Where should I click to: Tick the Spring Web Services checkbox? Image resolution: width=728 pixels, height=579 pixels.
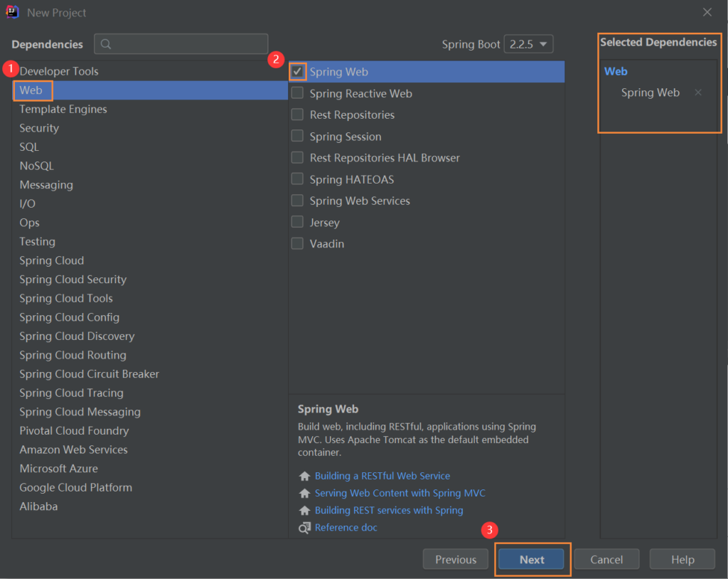click(297, 201)
